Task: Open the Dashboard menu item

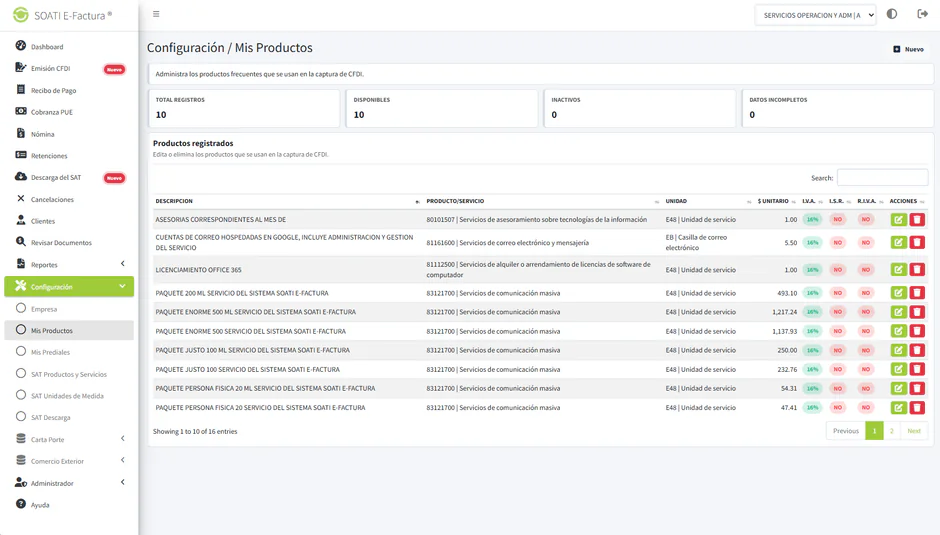Action: tap(47, 47)
